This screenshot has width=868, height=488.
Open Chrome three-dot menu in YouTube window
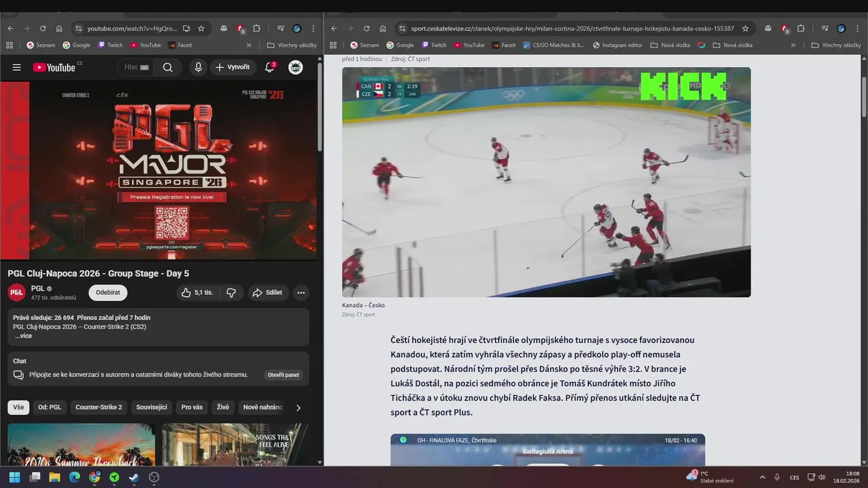313,28
